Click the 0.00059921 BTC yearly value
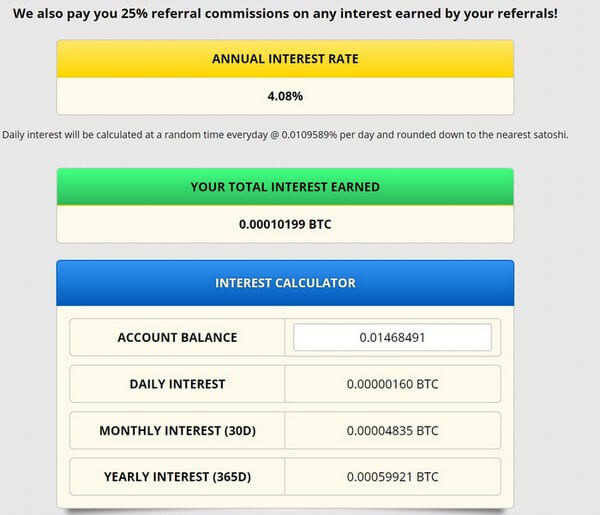600x515 pixels. coord(392,477)
